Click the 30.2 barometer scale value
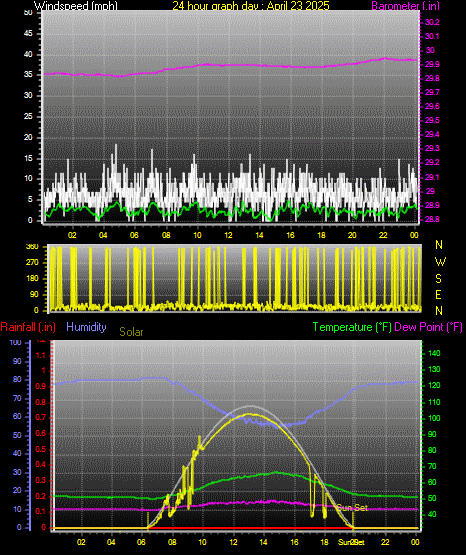Screen dimensions: 466x555 432,22
